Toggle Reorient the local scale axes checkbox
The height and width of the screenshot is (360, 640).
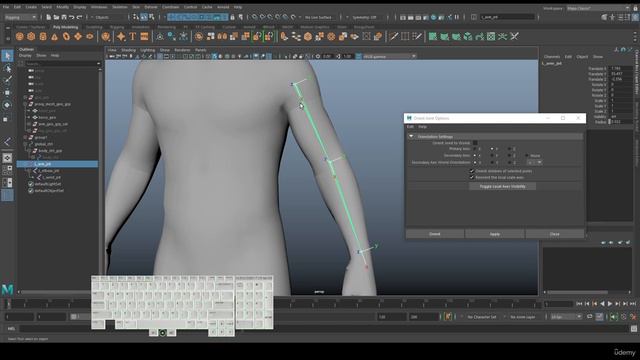point(472,178)
